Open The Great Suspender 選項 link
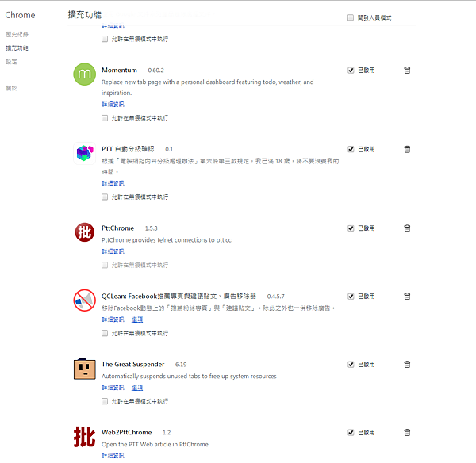This screenshot has height=463, width=476. [x=137, y=388]
